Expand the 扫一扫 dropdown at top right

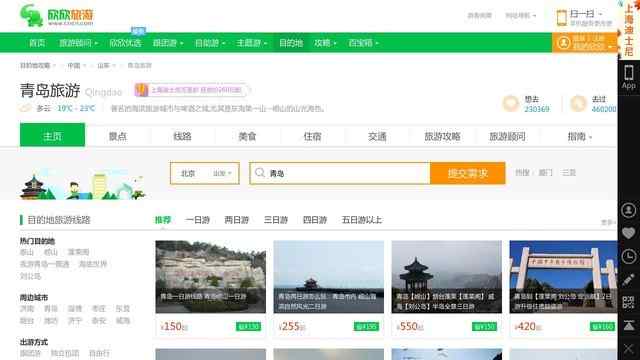(x=586, y=13)
